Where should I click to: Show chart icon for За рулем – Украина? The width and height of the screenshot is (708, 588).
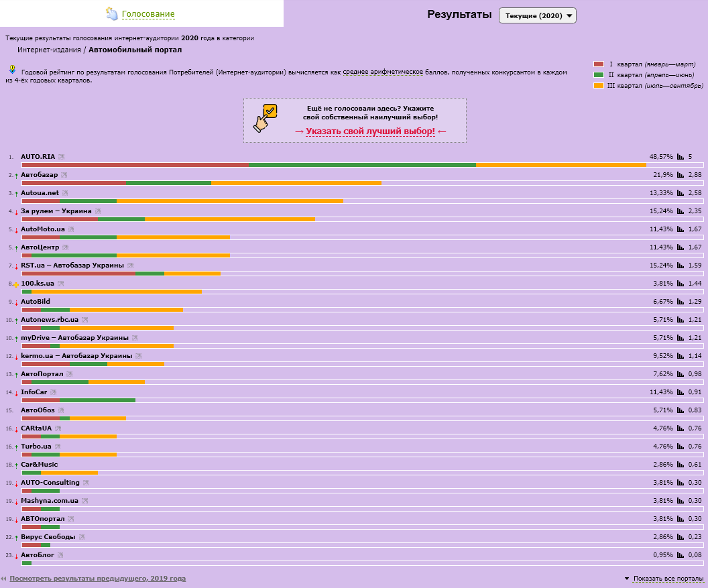pos(681,211)
